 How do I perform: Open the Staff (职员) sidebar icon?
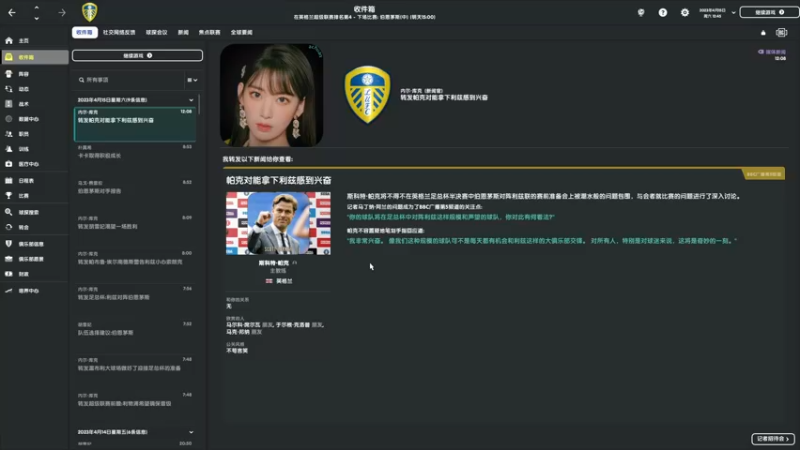9,134
